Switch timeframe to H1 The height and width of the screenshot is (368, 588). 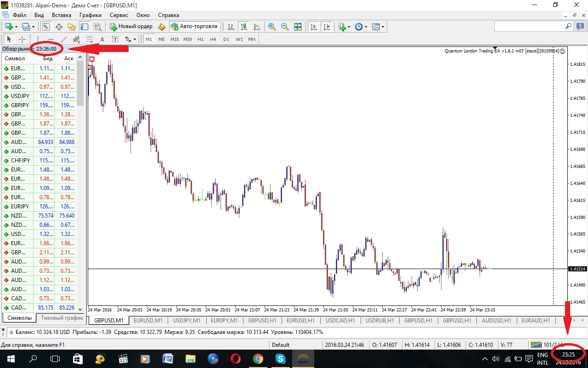(x=200, y=39)
